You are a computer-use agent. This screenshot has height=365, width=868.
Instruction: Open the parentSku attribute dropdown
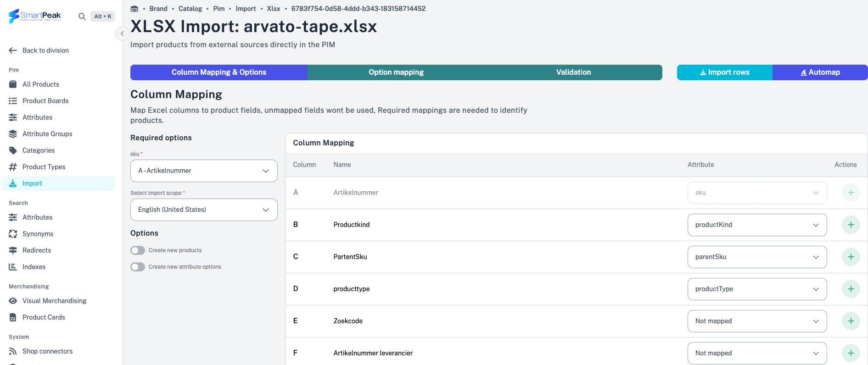(757, 257)
